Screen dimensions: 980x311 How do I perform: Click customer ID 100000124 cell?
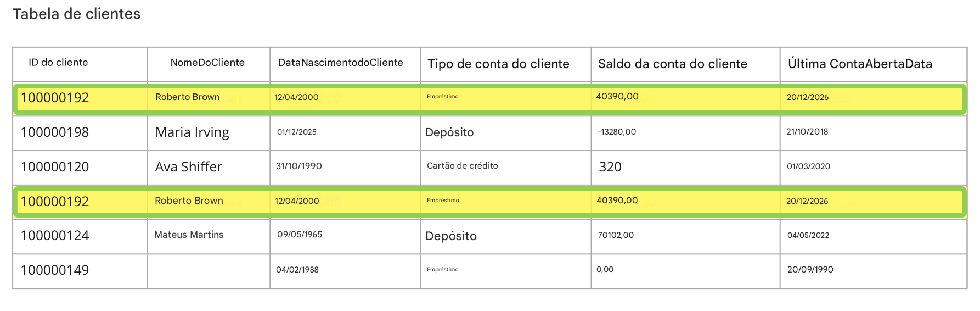coord(55,236)
